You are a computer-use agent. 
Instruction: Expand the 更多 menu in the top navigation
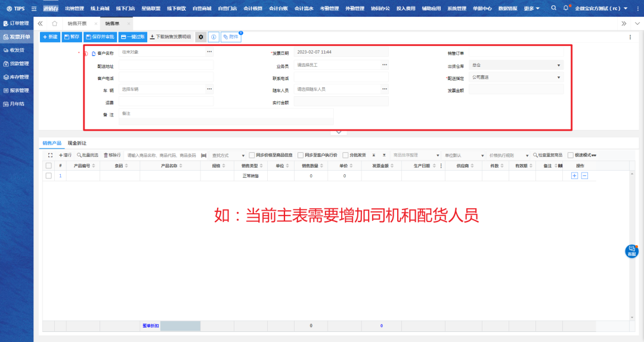coord(532,8)
